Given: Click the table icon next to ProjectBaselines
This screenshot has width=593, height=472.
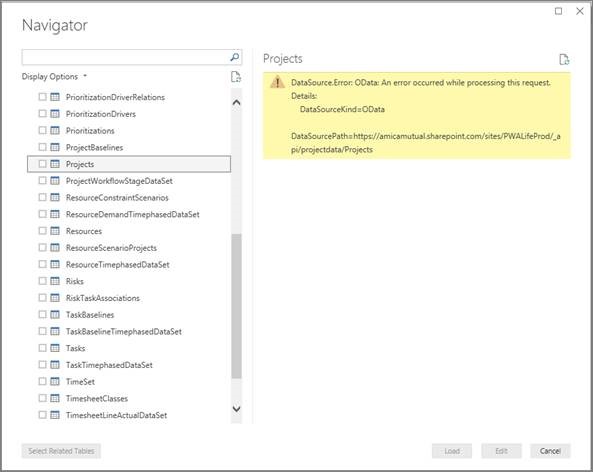Looking at the screenshot, I should tap(55, 147).
